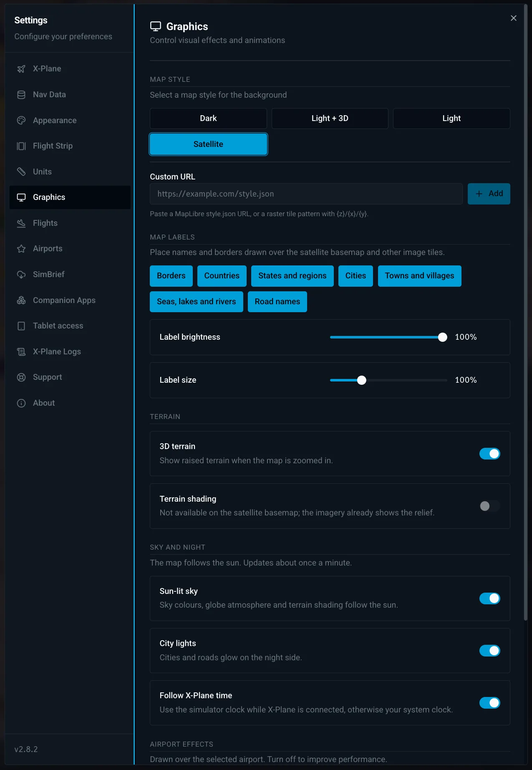Go to Tablet access settings
Screen dimensions: 532x770
coord(70,326)
